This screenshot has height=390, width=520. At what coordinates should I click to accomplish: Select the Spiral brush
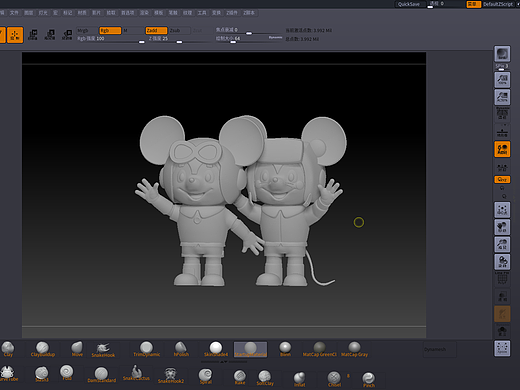coord(206,376)
